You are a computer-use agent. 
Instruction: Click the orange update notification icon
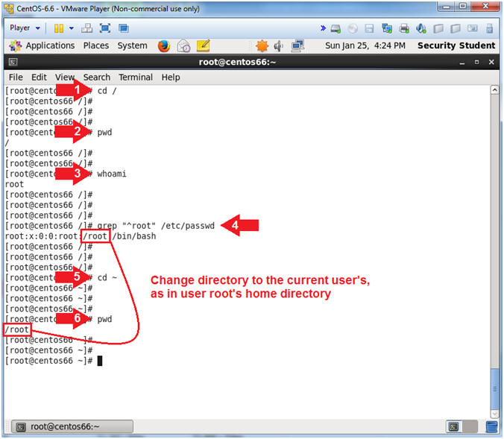[x=262, y=46]
